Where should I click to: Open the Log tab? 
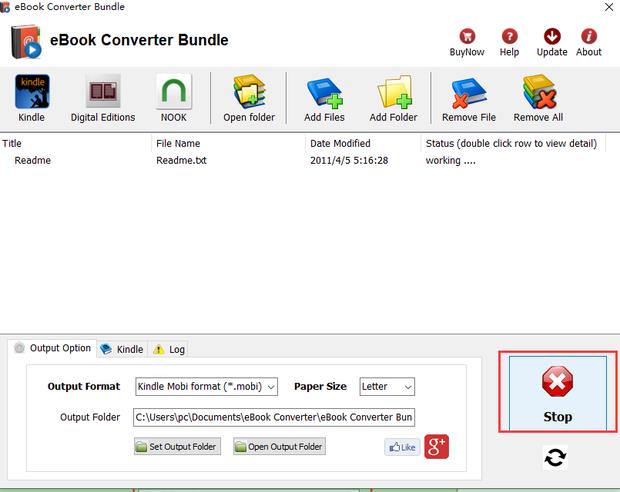169,349
